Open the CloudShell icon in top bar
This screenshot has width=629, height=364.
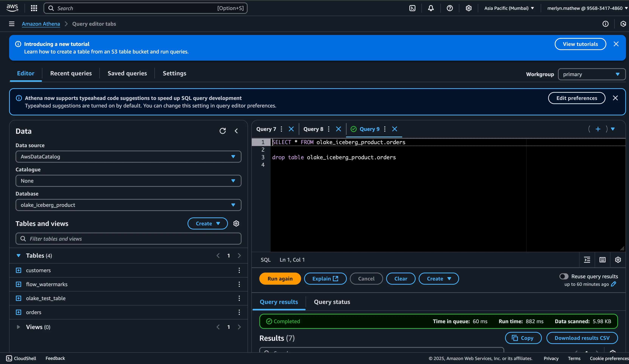412,8
